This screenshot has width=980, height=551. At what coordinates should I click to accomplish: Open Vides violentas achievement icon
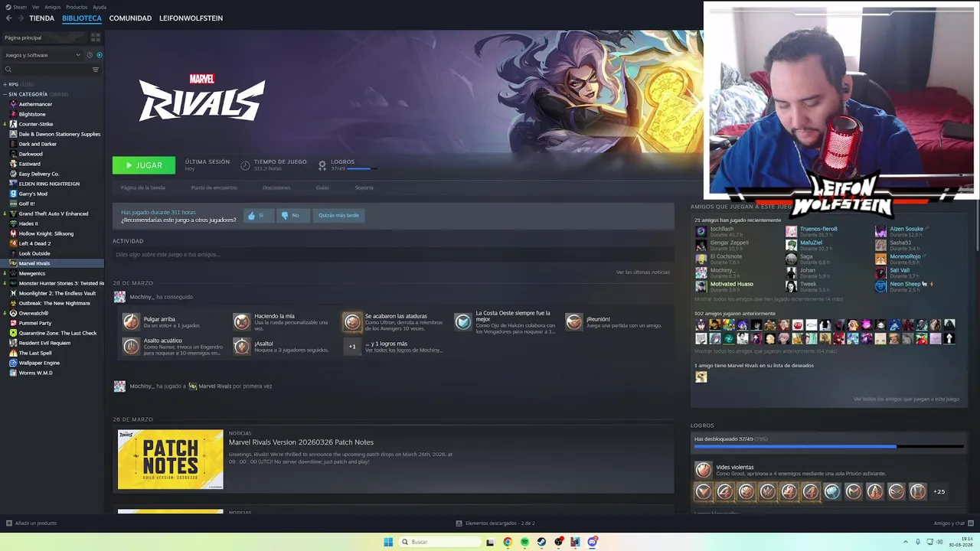[703, 470]
